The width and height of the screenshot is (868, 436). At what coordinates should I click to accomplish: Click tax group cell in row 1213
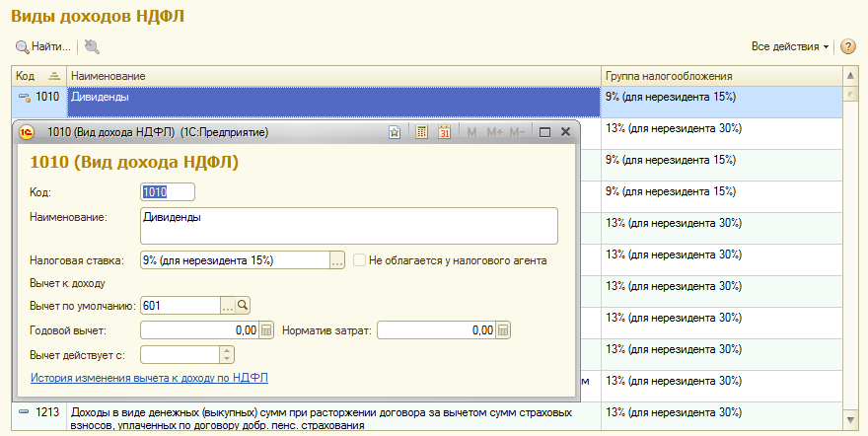[x=721, y=417]
